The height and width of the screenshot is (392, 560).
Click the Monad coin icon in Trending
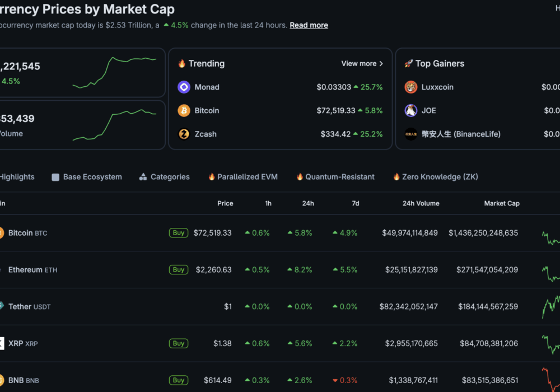pos(184,87)
